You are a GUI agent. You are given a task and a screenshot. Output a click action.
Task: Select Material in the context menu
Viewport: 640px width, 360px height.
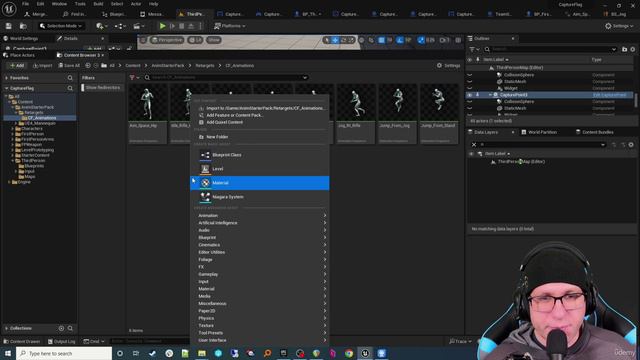260,183
